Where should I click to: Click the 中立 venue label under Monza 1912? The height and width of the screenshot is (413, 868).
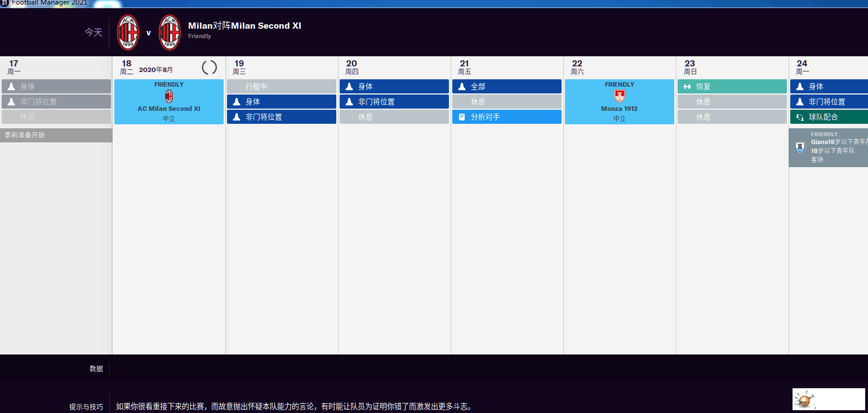pyautogui.click(x=620, y=119)
